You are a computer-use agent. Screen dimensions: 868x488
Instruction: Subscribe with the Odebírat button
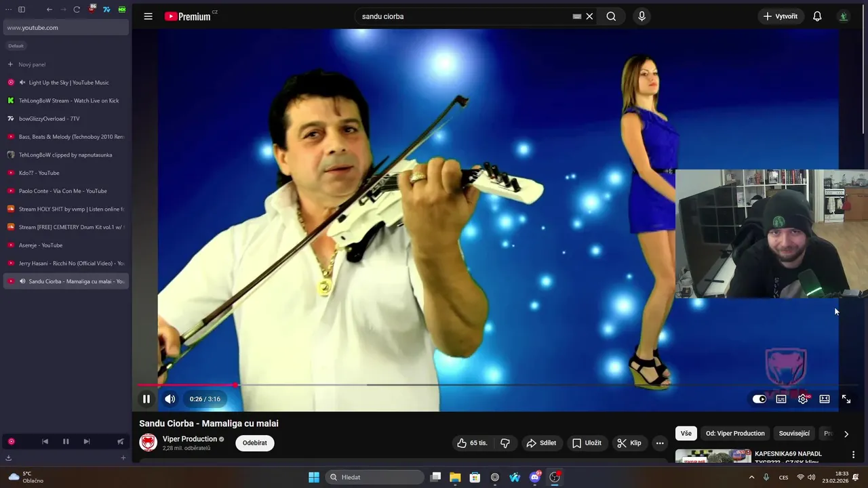click(255, 443)
